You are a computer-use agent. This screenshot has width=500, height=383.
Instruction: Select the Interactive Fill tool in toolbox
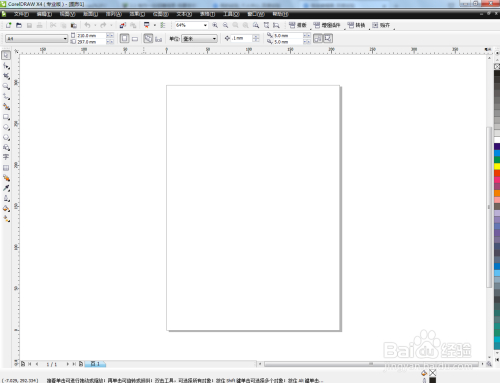[6, 219]
